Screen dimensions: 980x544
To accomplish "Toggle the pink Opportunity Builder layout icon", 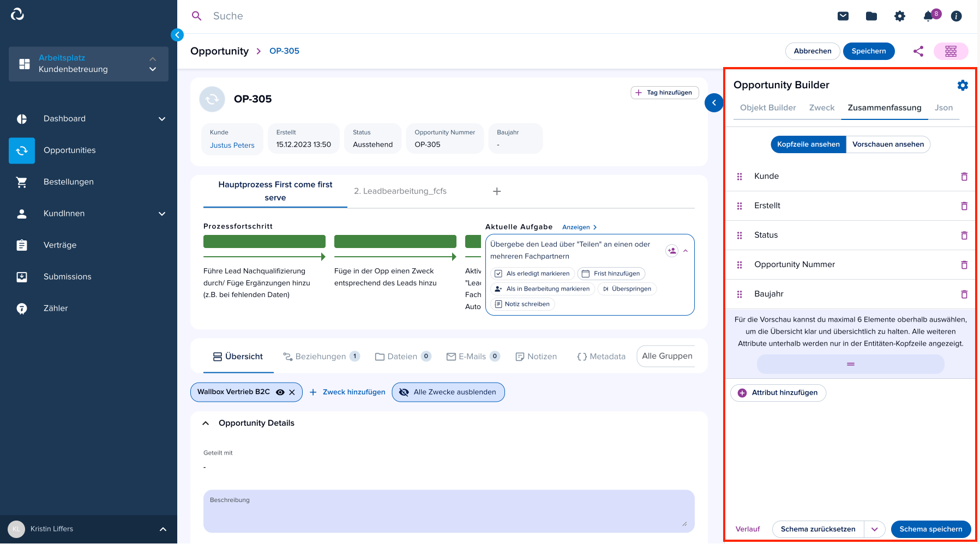I will (951, 51).
